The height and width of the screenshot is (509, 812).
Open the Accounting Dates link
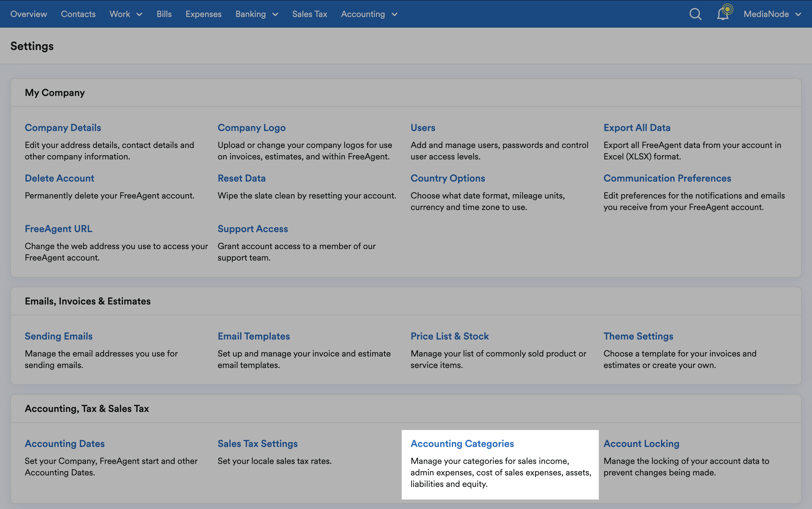point(65,443)
